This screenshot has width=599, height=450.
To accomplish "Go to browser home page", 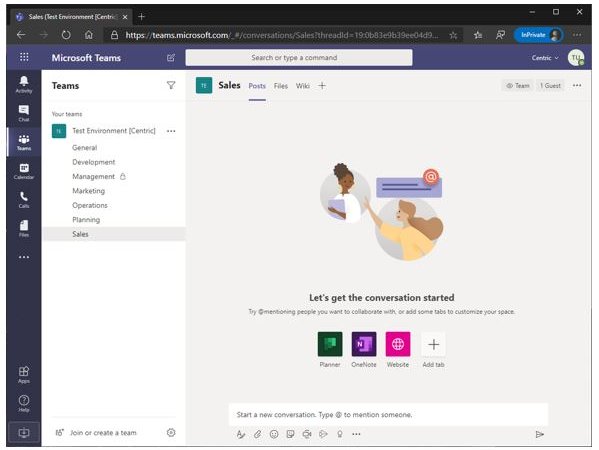I will [89, 35].
